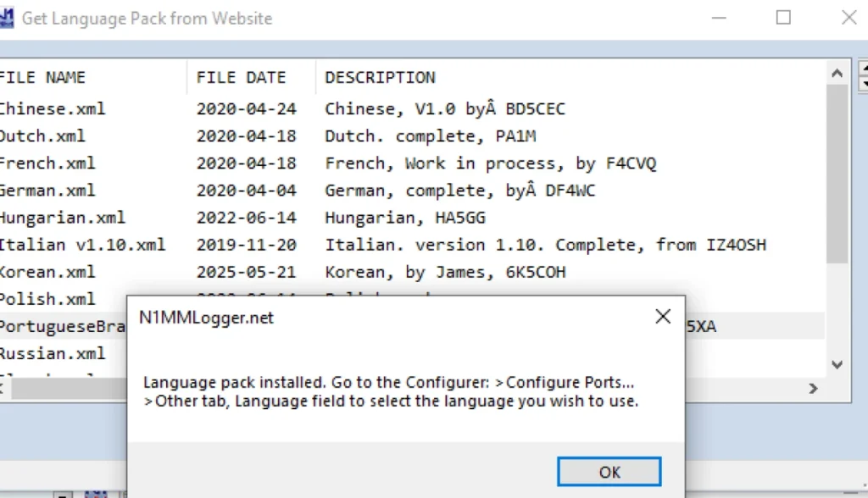The height and width of the screenshot is (498, 868).
Task: Select the Chinese.xml language pack row
Action: tap(53, 108)
